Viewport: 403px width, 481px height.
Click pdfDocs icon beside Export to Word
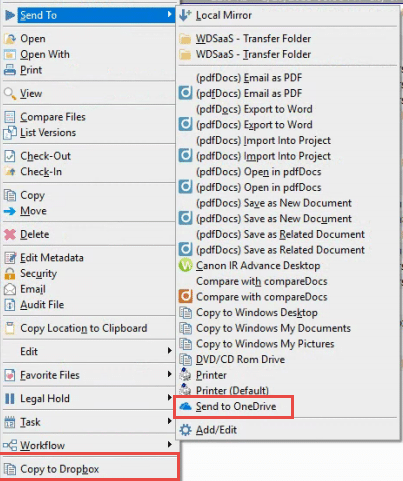(x=185, y=124)
